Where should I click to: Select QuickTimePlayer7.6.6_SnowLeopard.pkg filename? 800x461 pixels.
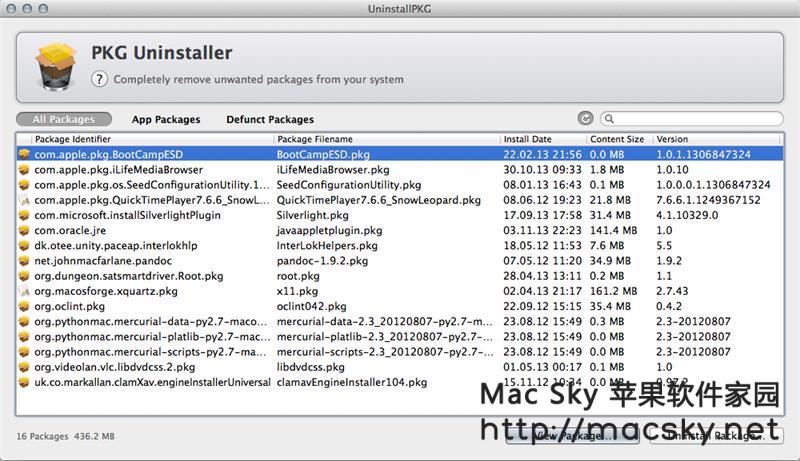coord(379,200)
